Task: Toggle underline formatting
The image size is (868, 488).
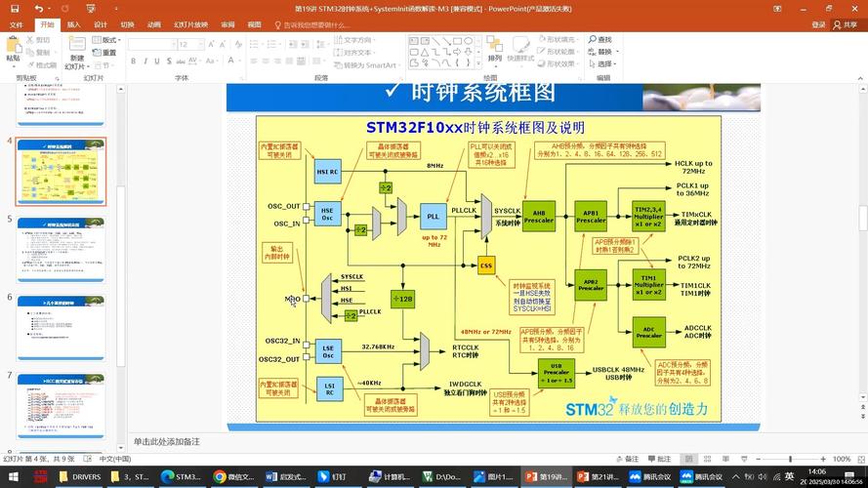Action: pos(157,61)
